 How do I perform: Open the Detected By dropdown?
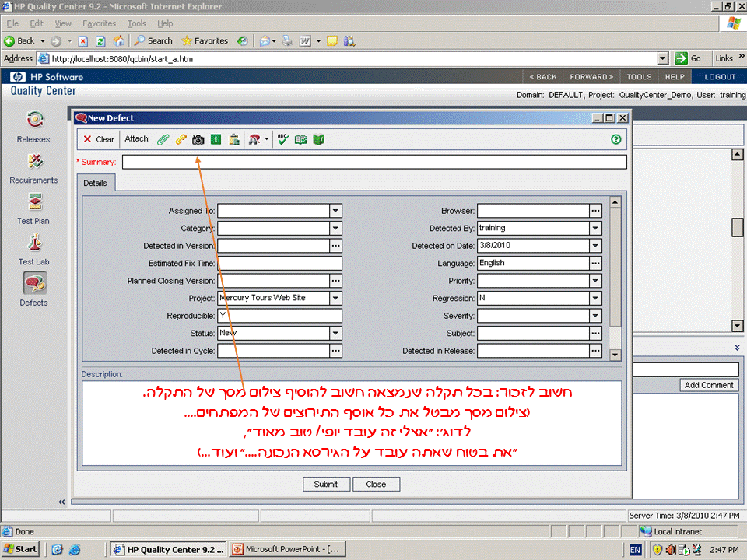click(595, 229)
